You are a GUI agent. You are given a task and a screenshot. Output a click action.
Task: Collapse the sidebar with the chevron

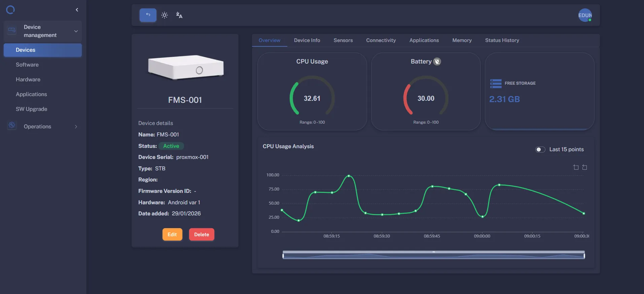coord(77,10)
